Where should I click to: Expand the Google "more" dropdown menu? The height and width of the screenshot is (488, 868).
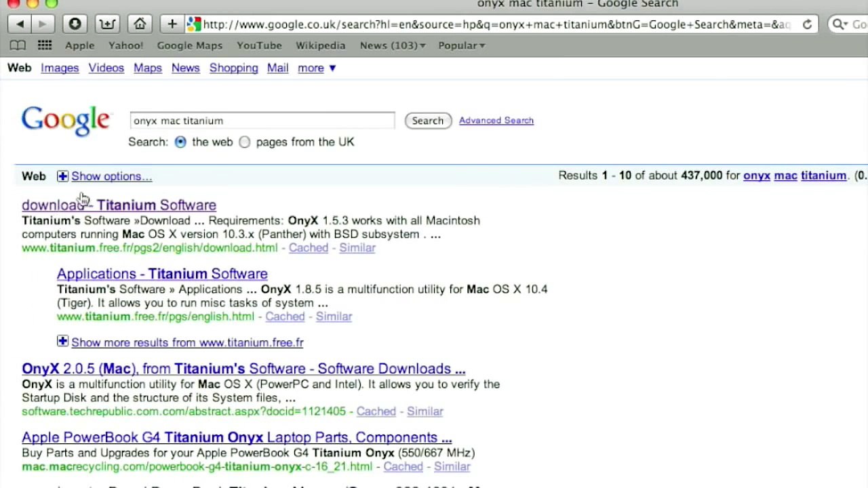pos(317,68)
